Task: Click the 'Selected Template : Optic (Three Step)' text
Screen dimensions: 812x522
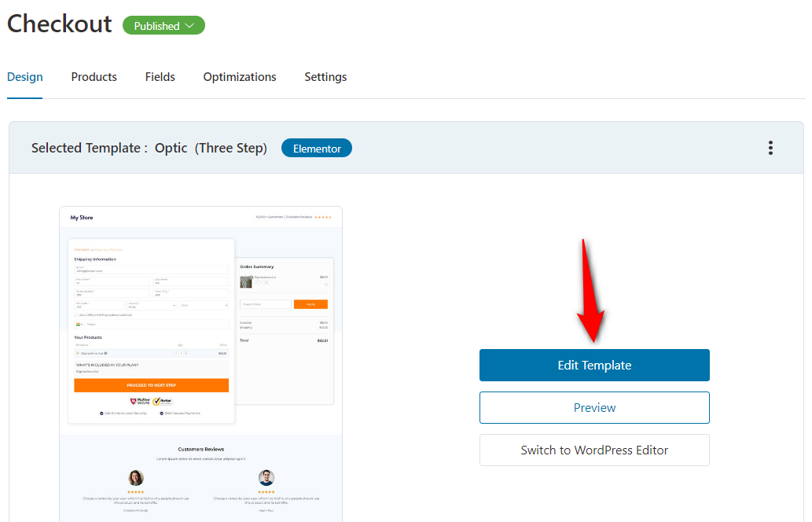Action: (149, 148)
